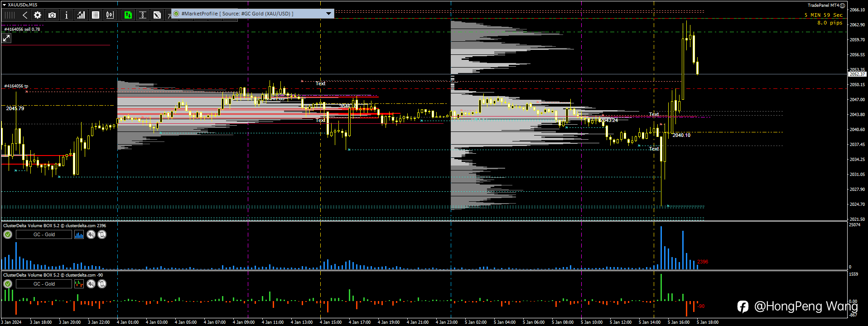Open the list view toolbar icon

96,15
